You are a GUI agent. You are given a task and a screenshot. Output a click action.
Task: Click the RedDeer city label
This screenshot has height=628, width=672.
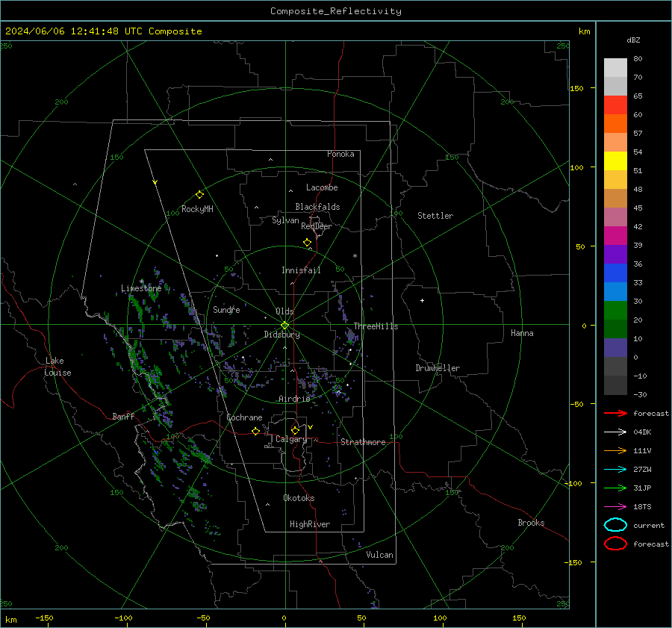[x=317, y=226]
